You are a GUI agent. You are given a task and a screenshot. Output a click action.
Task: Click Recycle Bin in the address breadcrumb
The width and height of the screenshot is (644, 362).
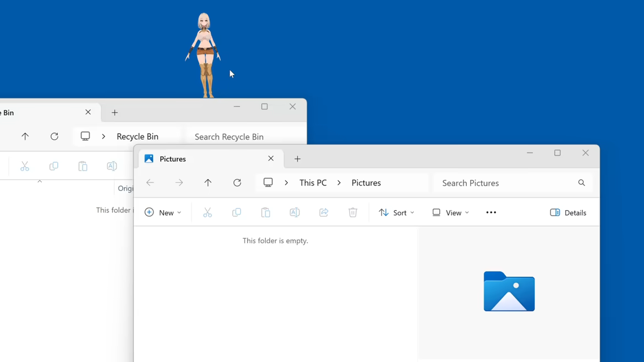137,136
